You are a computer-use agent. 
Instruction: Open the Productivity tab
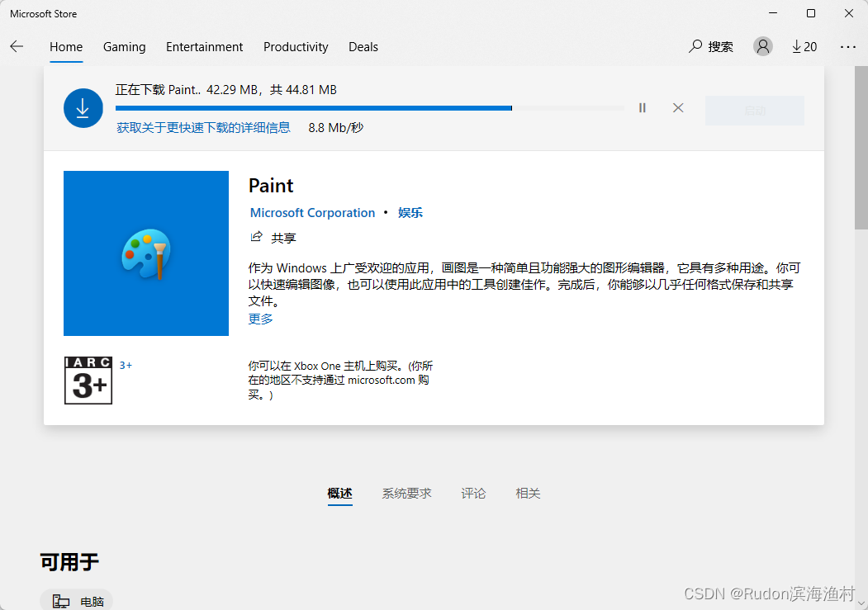[296, 47]
